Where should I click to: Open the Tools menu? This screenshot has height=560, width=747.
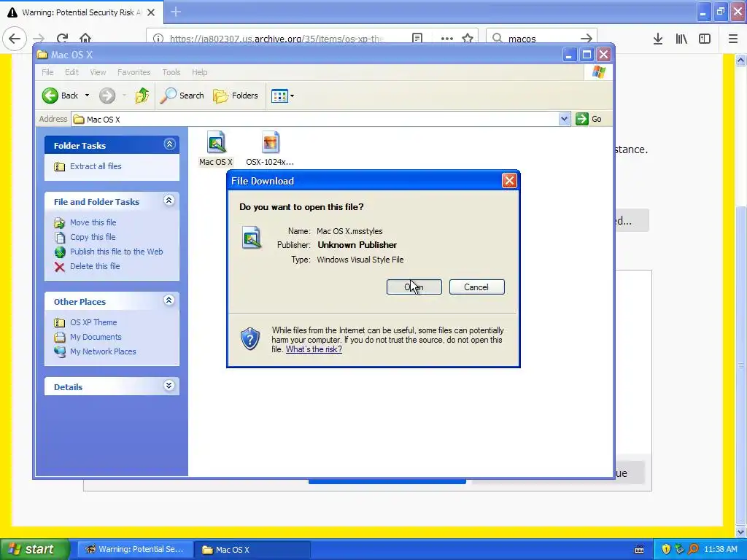point(171,72)
